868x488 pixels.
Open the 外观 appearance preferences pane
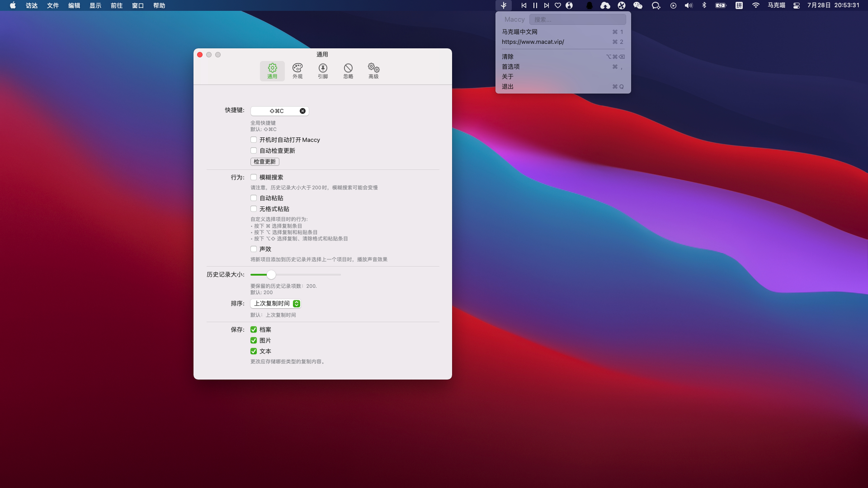point(297,71)
